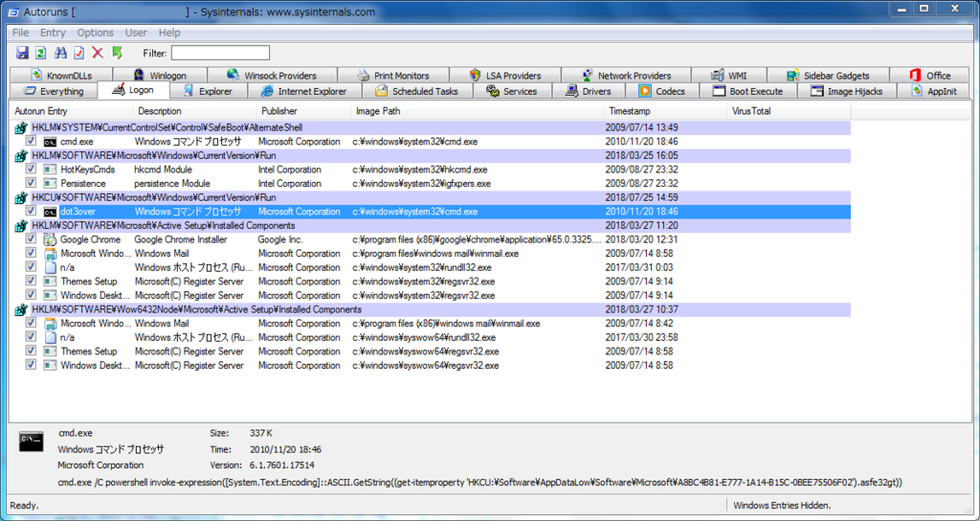Viewport: 980px width, 521px height.
Task: Click the dot3over cmd icon
Action: (50, 212)
